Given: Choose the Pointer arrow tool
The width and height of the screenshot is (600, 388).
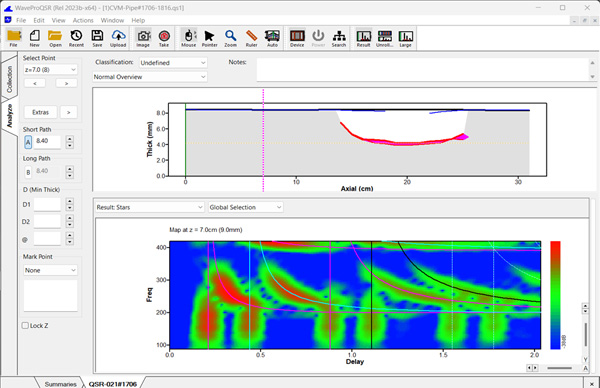Looking at the screenshot, I should coord(209,38).
